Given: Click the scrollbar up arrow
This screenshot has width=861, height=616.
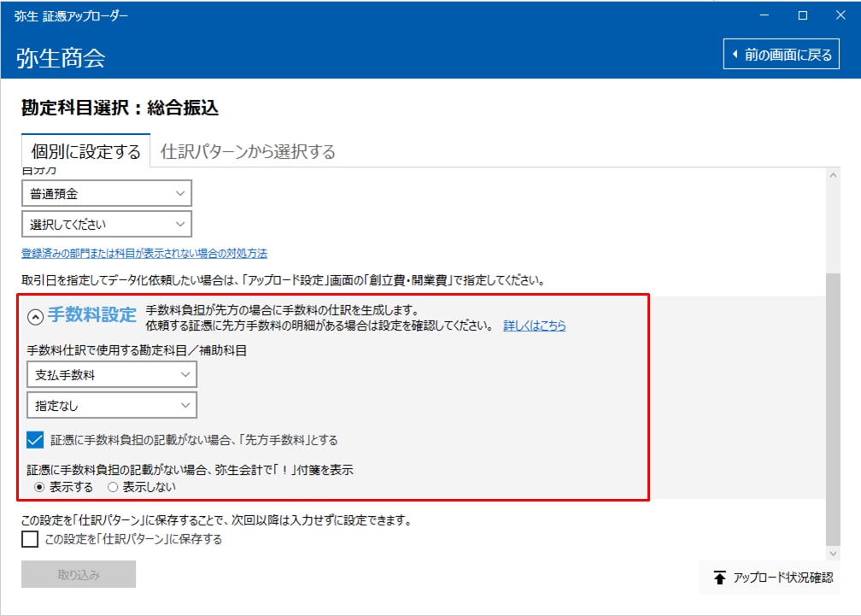Looking at the screenshot, I should 833,176.
